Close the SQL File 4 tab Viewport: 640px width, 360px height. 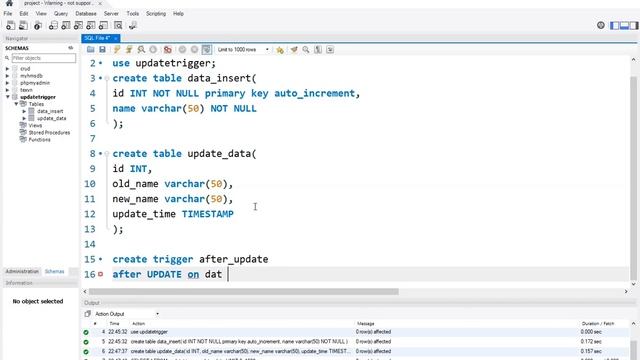click(116, 38)
